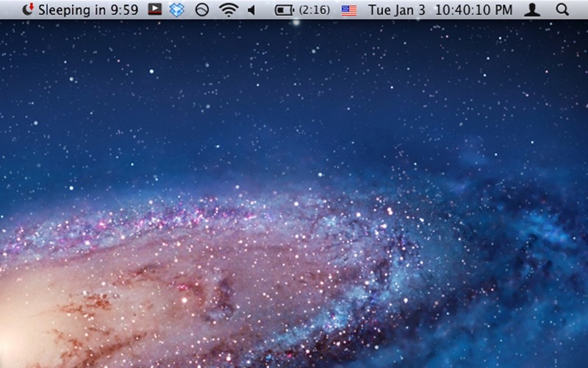Viewport: 588px width, 368px height.
Task: Open the 10:40:10 PM clock menu
Action: [474, 10]
